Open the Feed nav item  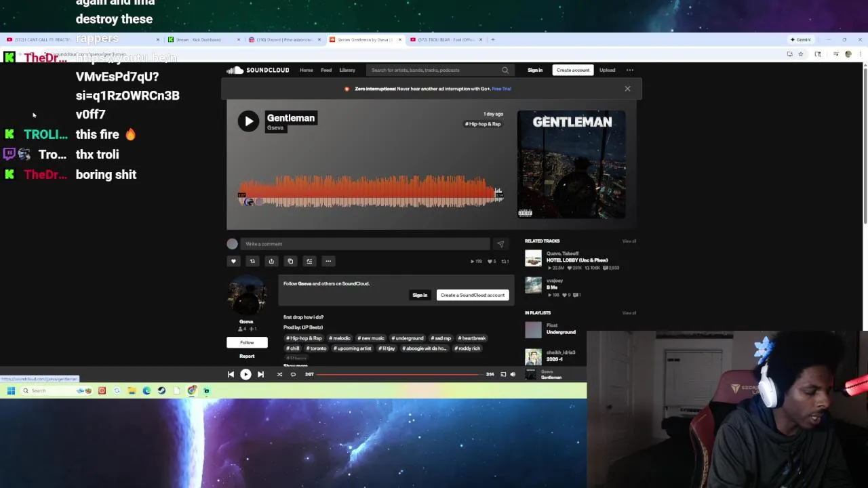coord(326,70)
